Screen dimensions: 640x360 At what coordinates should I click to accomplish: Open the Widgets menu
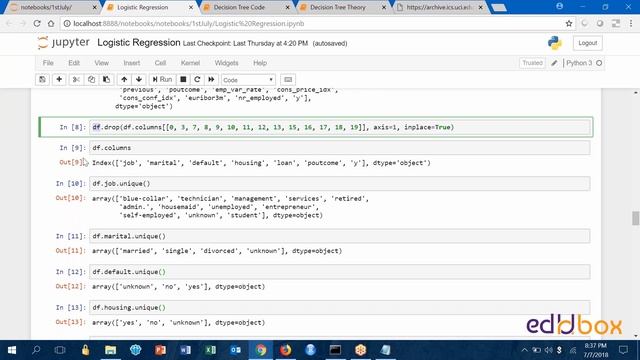coord(226,63)
